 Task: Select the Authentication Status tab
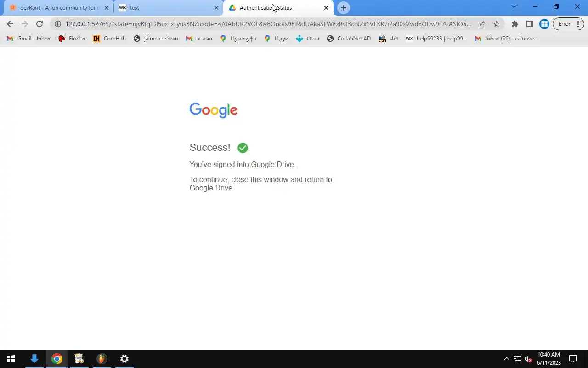pos(278,8)
